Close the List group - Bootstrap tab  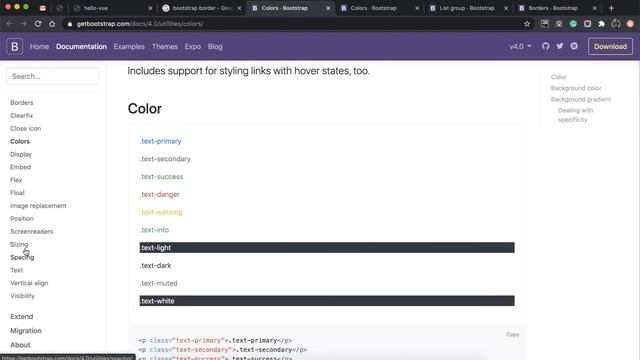pyautogui.click(x=506, y=8)
